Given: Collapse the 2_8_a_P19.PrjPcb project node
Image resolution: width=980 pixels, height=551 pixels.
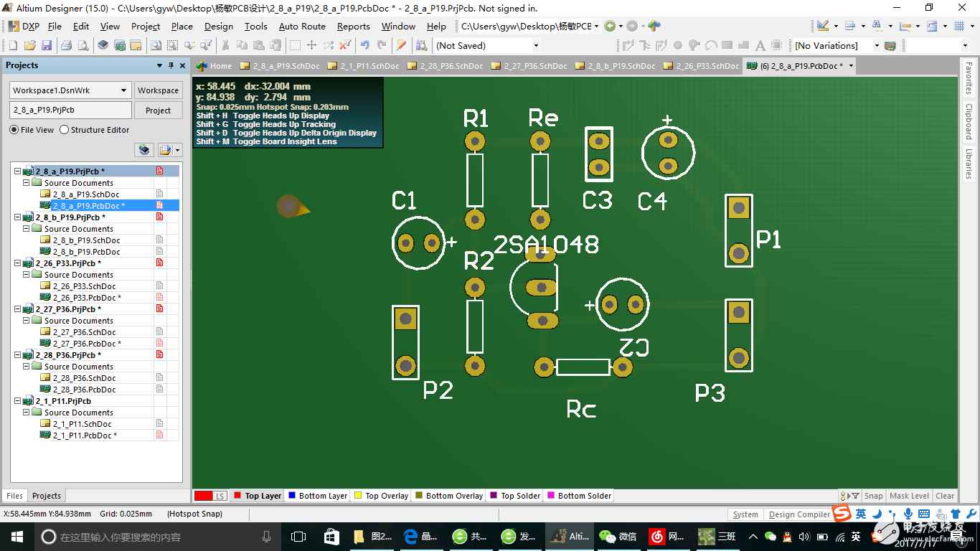Looking at the screenshot, I should pos(17,171).
